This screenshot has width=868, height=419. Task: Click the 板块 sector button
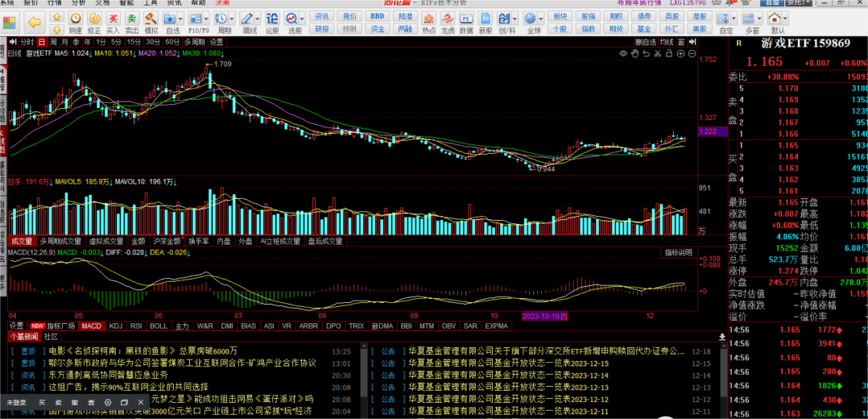pyautogui.click(x=560, y=16)
